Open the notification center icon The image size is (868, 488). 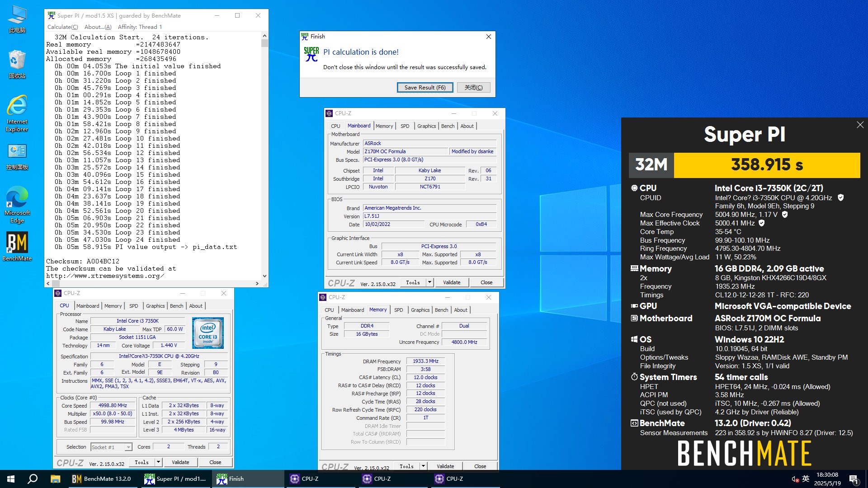click(x=854, y=479)
